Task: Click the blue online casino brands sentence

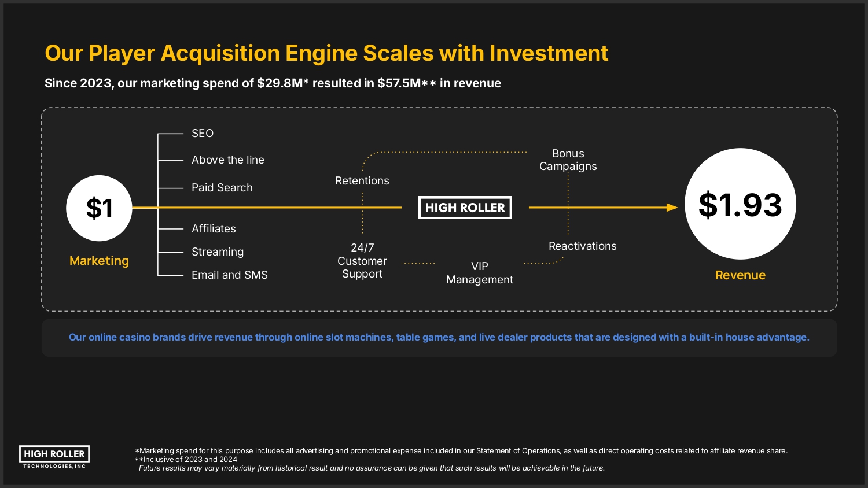Action: pyautogui.click(x=439, y=337)
